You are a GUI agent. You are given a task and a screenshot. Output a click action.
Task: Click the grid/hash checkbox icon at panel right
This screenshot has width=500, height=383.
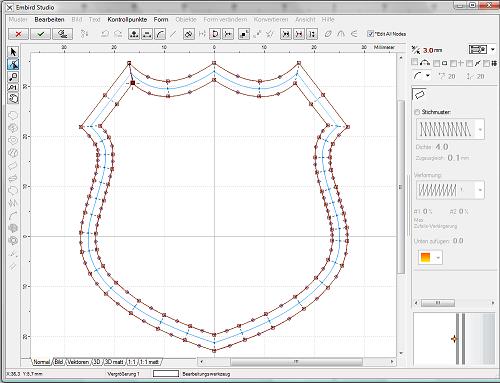[x=494, y=63]
